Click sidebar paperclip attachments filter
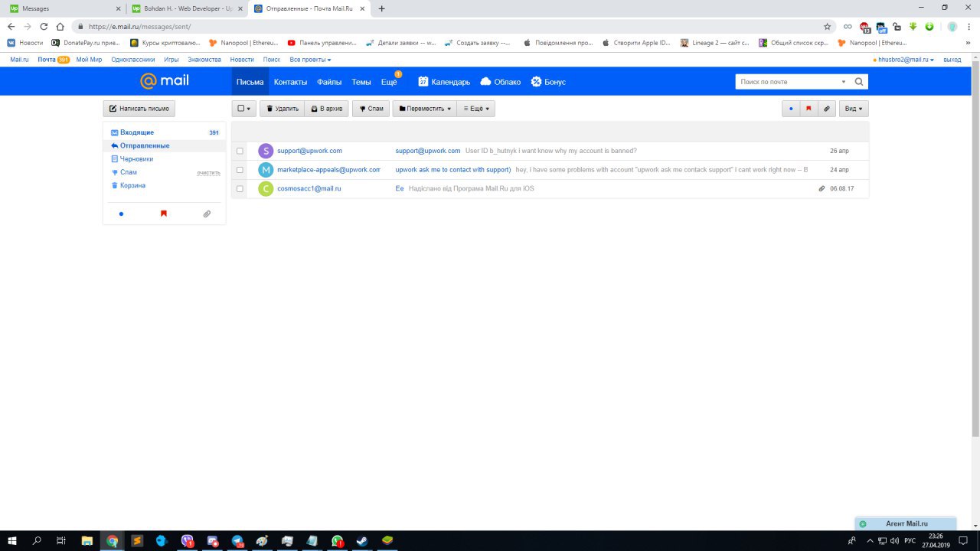Screen dimensions: 980x551 (207, 214)
